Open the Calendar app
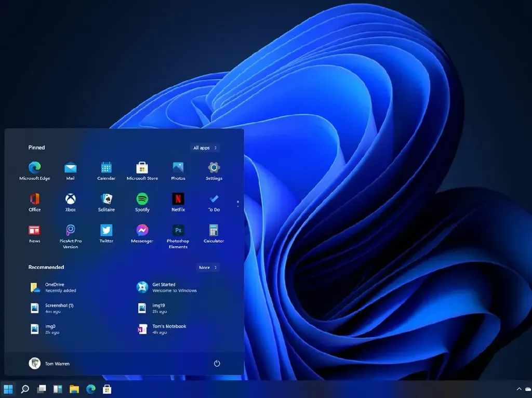This screenshot has height=398, width=532. click(x=106, y=170)
